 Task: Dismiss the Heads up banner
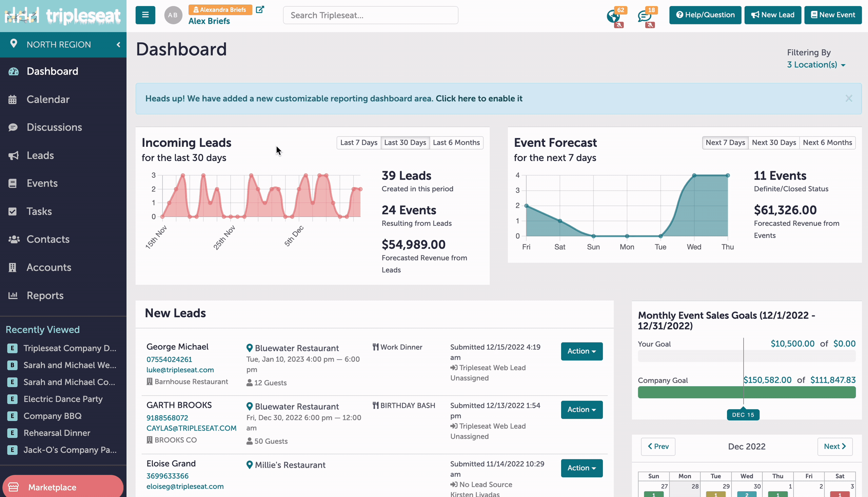coord(849,99)
